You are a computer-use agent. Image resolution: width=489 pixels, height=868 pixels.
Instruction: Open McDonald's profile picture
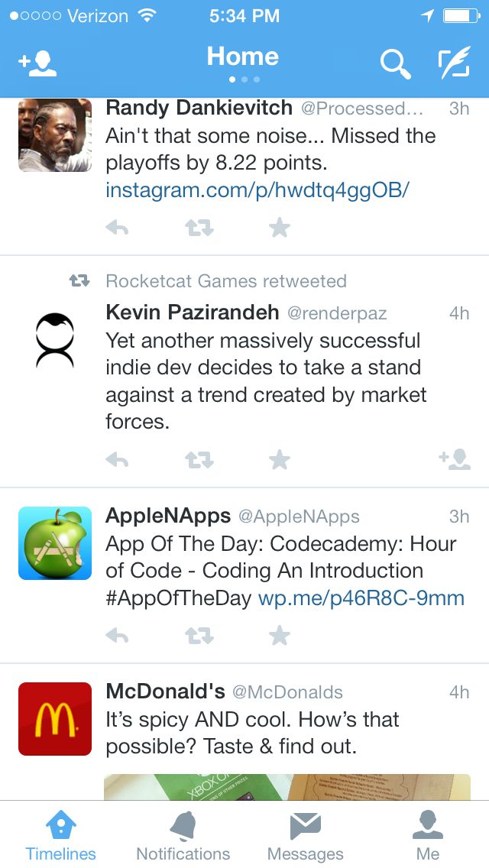tap(55, 718)
